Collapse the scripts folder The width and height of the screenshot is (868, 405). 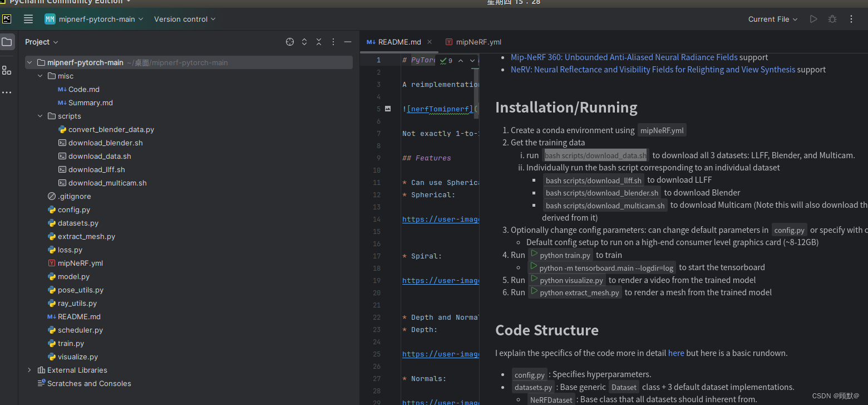[x=40, y=116]
